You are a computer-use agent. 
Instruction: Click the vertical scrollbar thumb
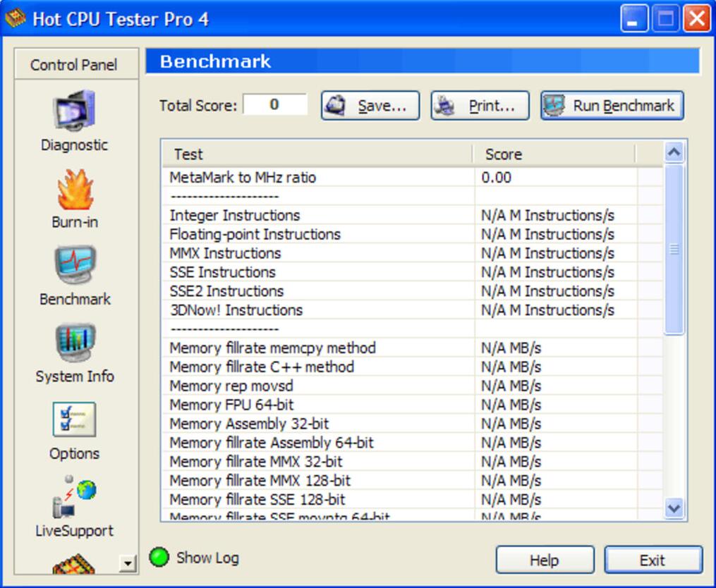(674, 250)
